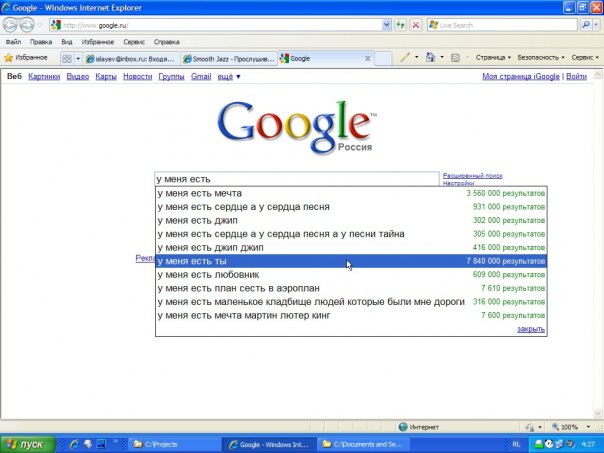Click the Live Search magnifier icon
This screenshot has width=604, height=453.
click(x=585, y=25)
